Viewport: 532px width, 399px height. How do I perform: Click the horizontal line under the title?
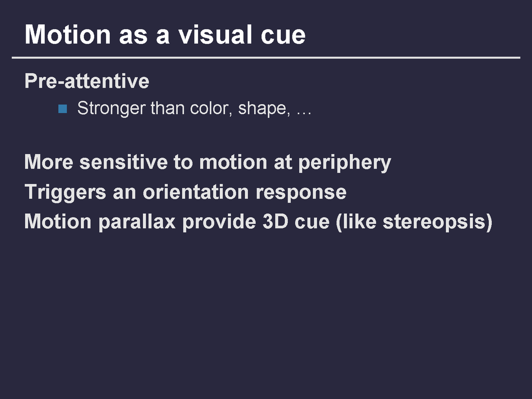point(266,58)
